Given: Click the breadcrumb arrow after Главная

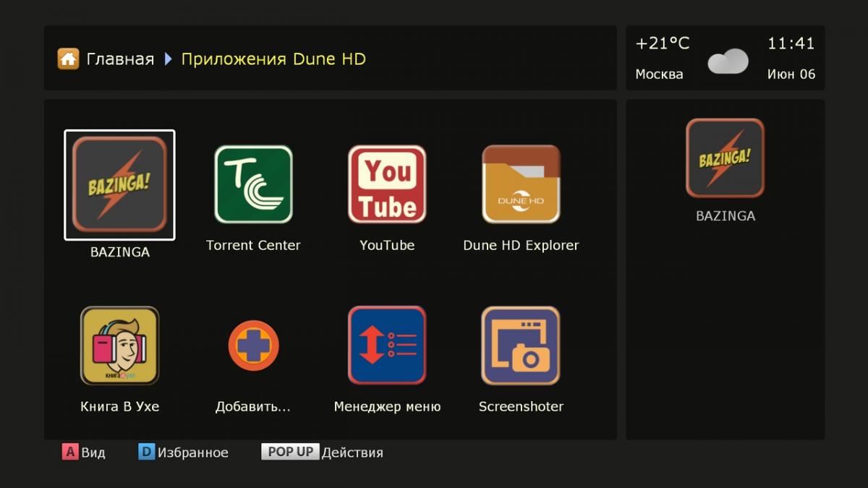Looking at the screenshot, I should [x=168, y=59].
